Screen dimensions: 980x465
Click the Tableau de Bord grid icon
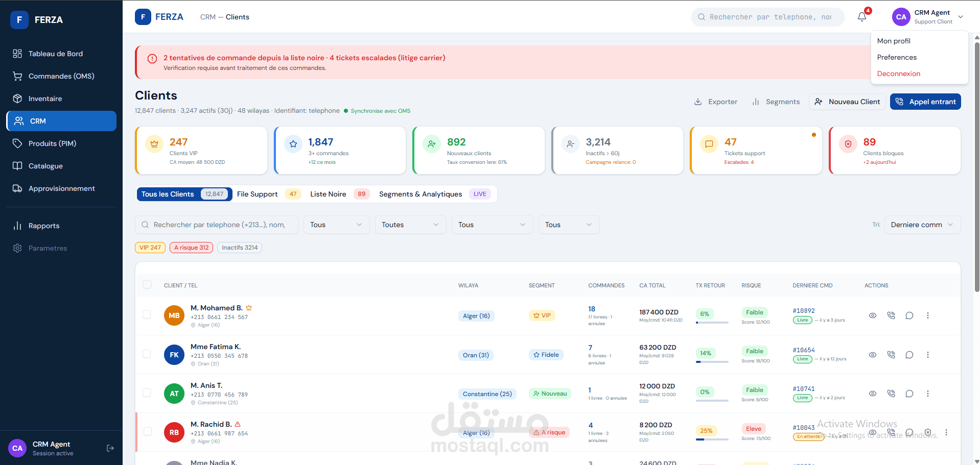click(x=17, y=54)
